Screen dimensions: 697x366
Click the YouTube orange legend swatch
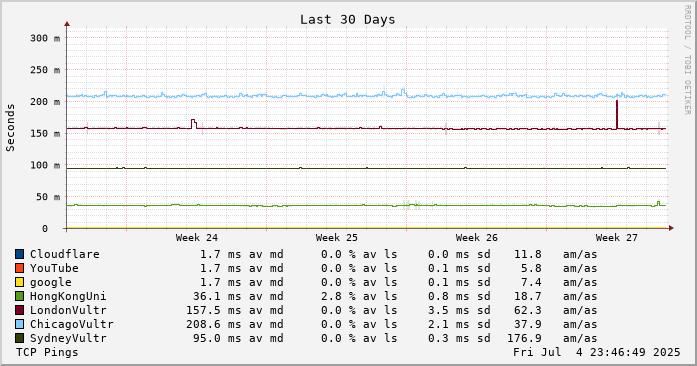pyautogui.click(x=20, y=268)
